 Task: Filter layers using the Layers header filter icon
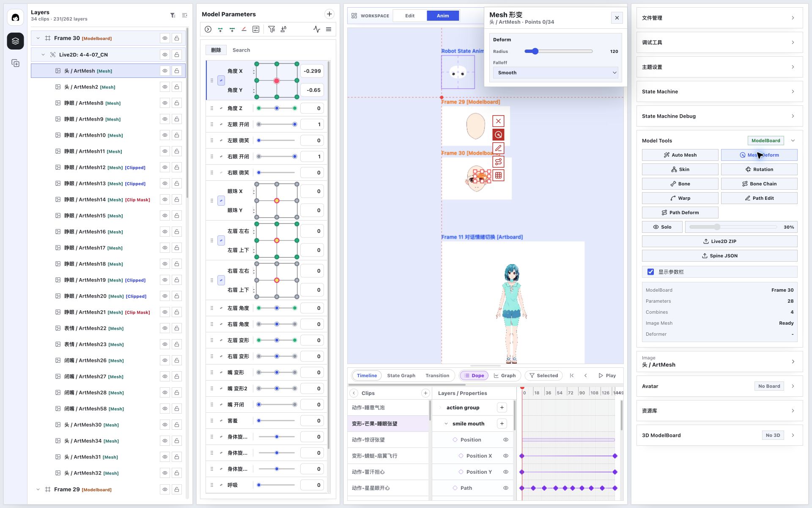173,15
